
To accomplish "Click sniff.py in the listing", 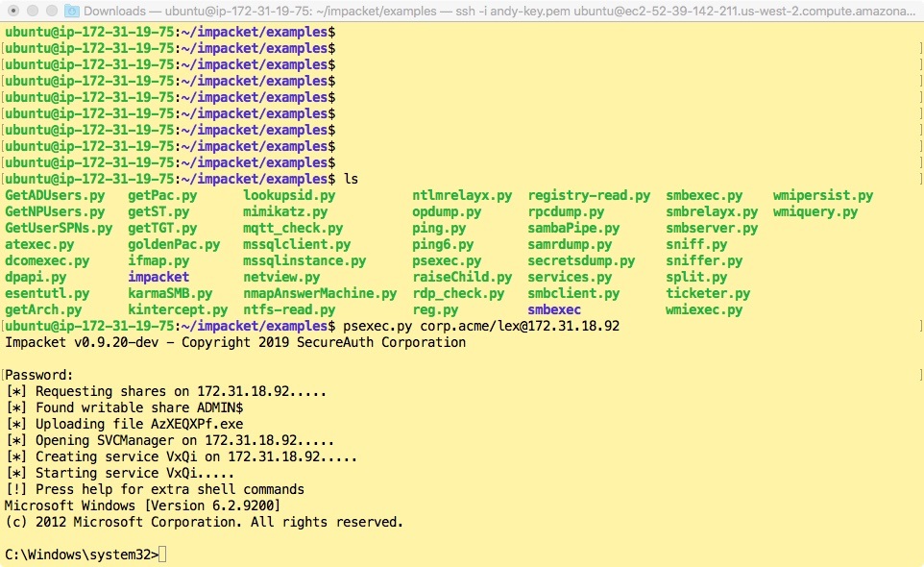I will (696, 245).
